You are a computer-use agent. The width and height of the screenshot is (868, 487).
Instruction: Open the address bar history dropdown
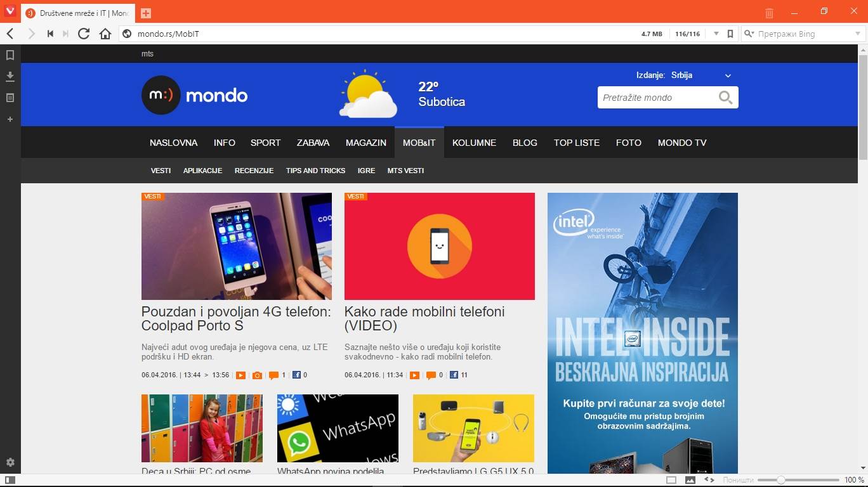716,34
